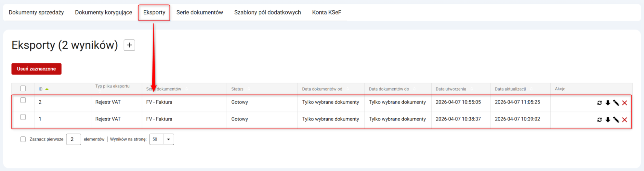The image size is (644, 171).
Task: Click the 'Zaznacz pierwsze' number input field
Action: click(73, 139)
